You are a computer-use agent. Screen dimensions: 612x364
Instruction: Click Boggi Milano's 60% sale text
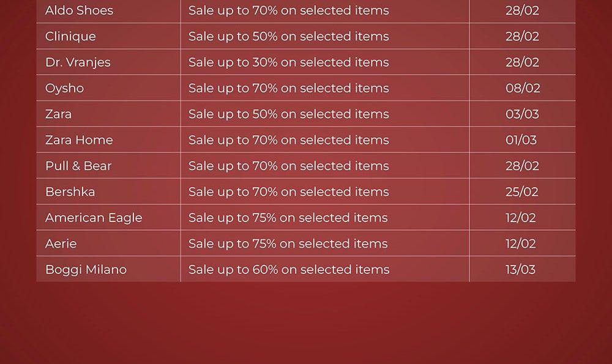coord(288,269)
